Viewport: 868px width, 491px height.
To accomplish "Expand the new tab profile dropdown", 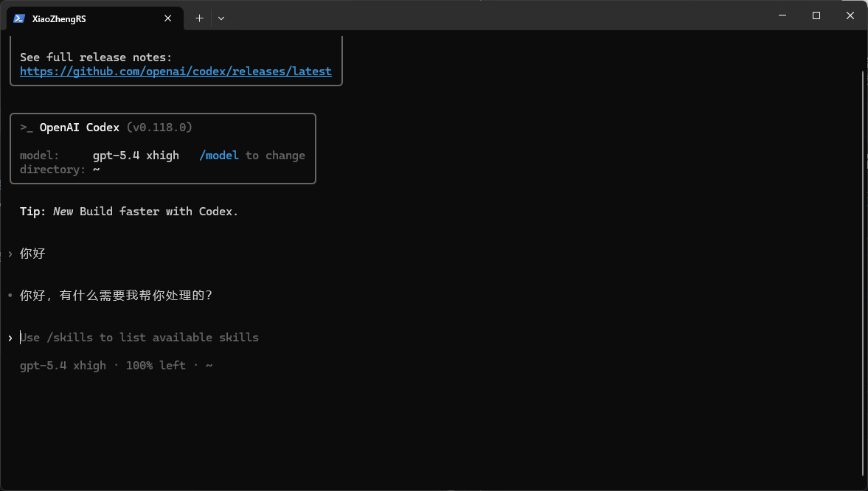I will click(221, 18).
